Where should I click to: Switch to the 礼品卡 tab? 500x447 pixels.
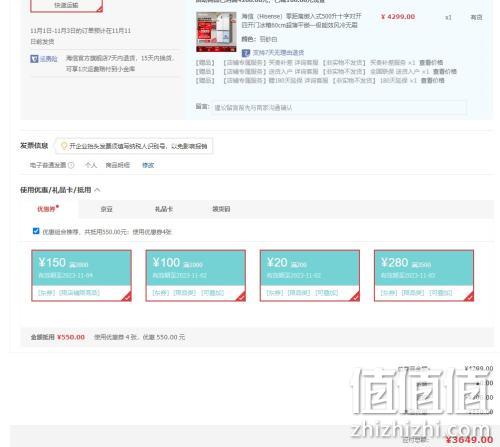tap(164, 209)
